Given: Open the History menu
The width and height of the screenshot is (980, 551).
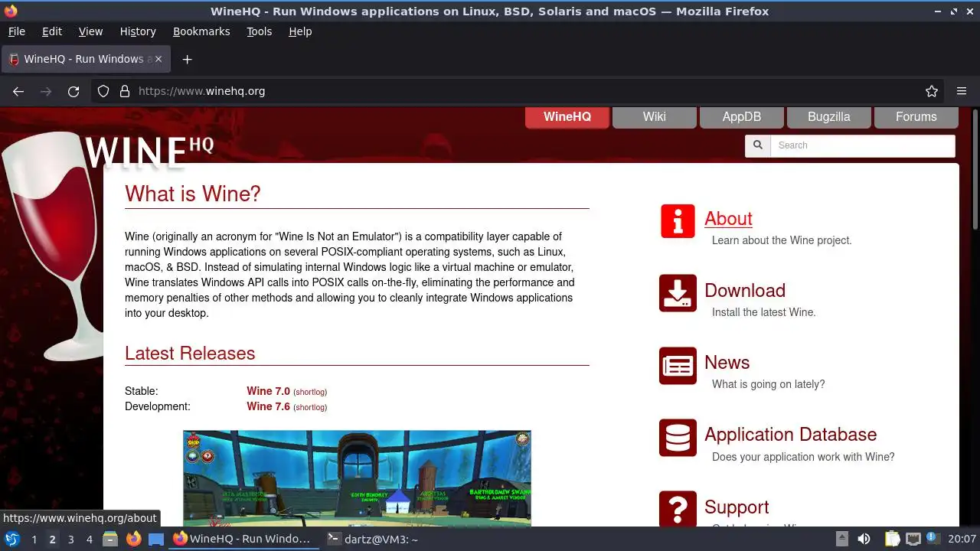Looking at the screenshot, I should click(x=138, y=31).
